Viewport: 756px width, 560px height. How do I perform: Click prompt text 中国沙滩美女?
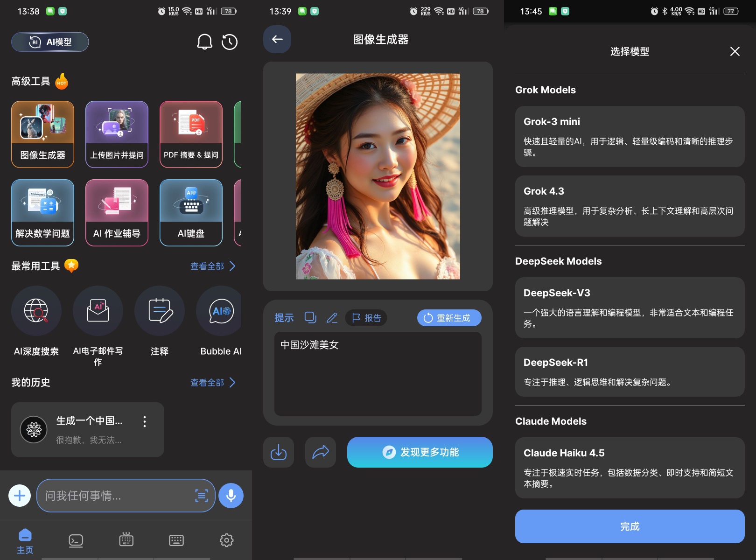click(x=309, y=345)
